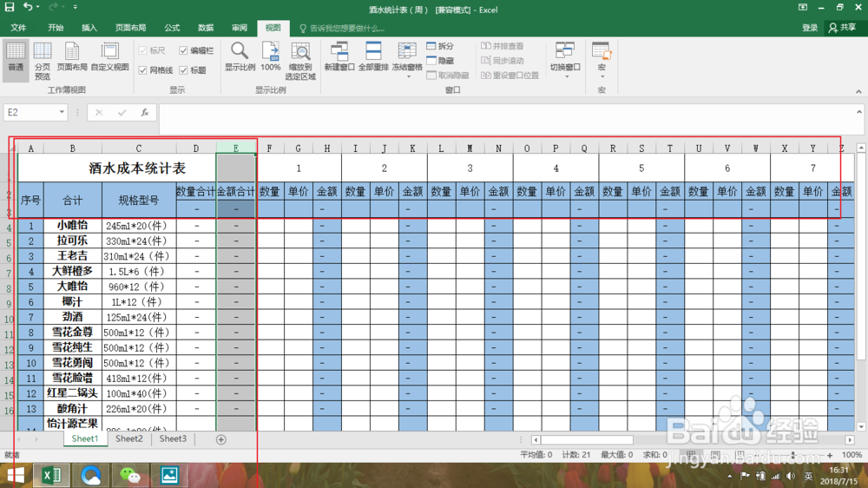Switch to the Insert (插入) tab
The height and width of the screenshot is (488, 868).
(x=89, y=28)
